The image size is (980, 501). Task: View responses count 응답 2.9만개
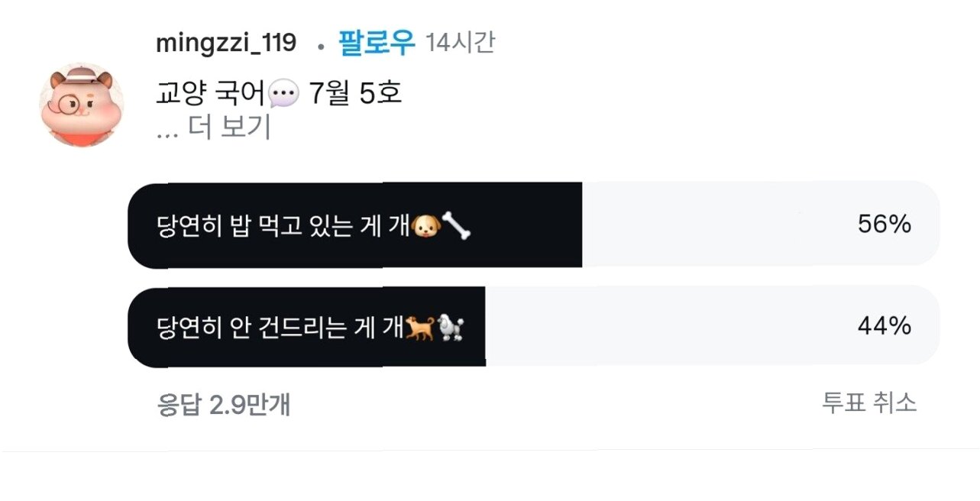point(224,404)
